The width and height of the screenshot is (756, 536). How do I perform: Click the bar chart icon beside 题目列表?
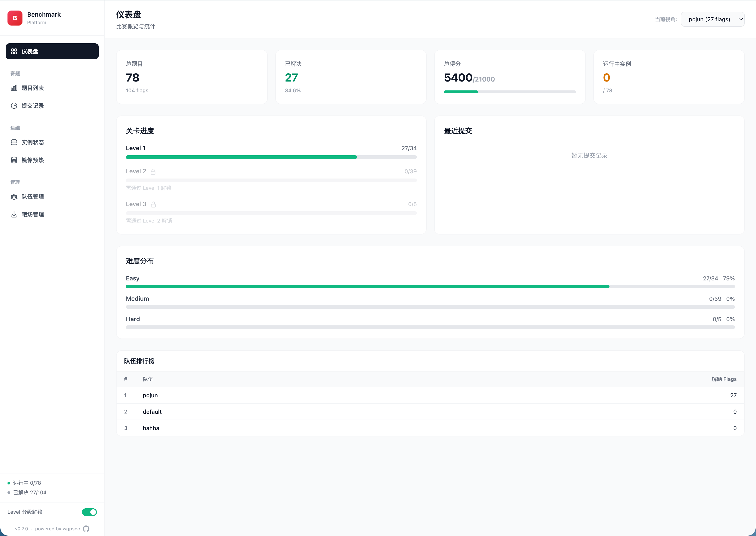pyautogui.click(x=14, y=88)
